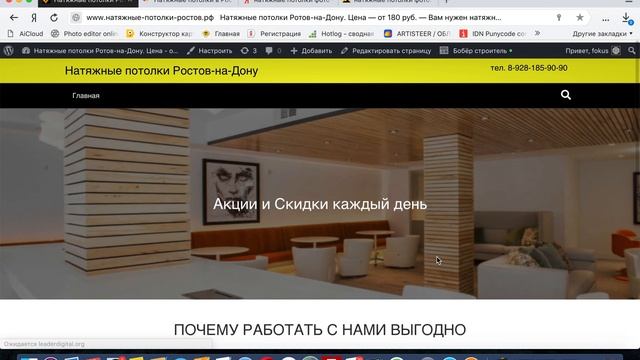640x360 pixels.
Task: Open the Hotlog bookmark
Action: click(x=341, y=33)
